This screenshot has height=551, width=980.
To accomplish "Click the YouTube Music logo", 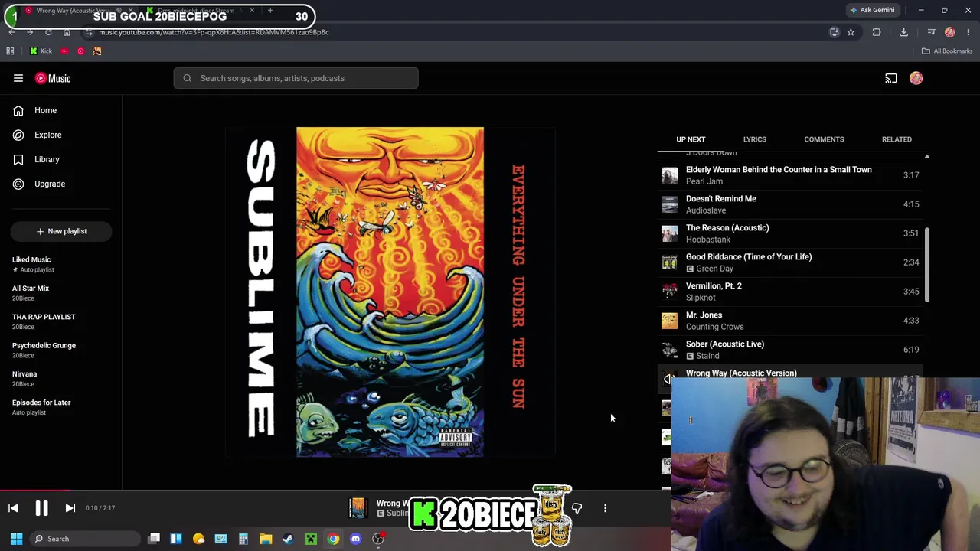I will coord(53,78).
